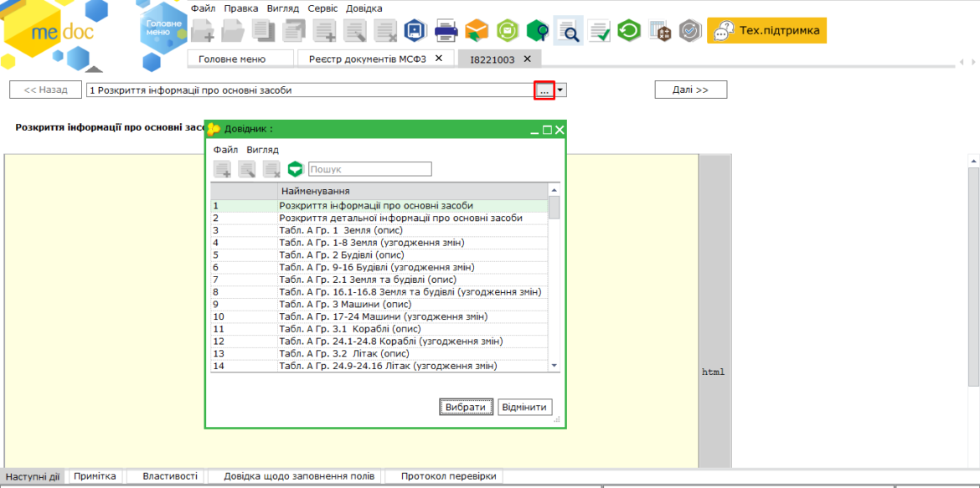Open document preview with magnifier page icon

click(x=568, y=31)
